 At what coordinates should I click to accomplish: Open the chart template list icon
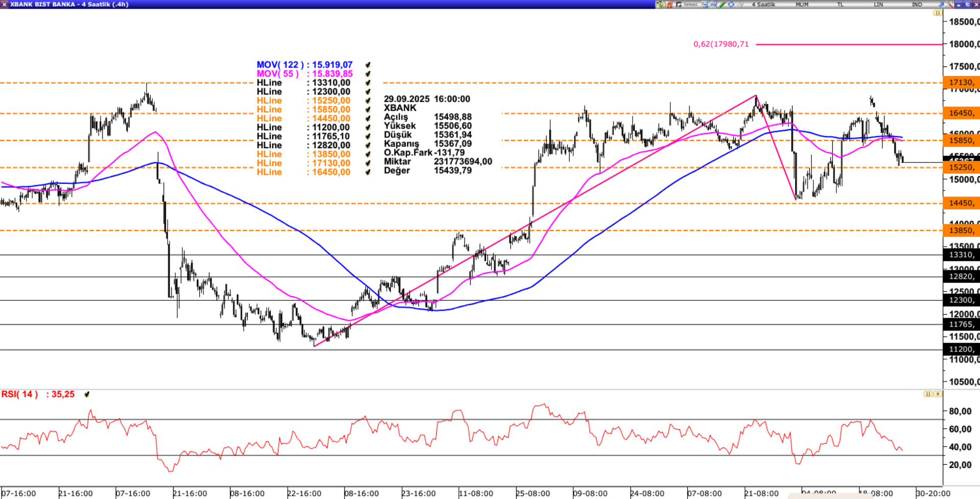(704, 5)
